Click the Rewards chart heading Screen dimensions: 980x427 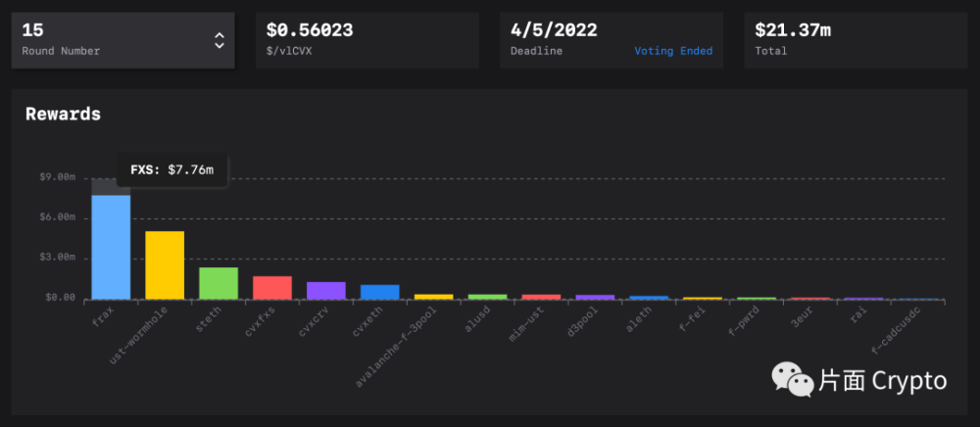pos(63,115)
